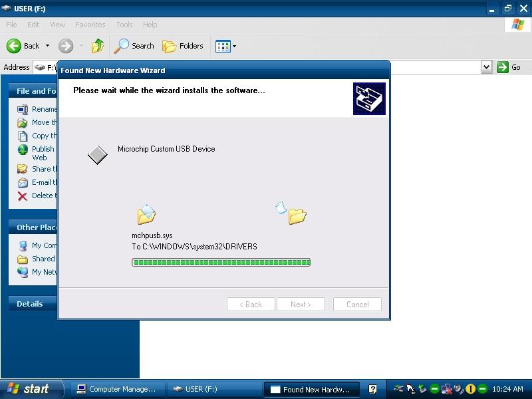Collapse the File and Folder Tasks section
The image size is (532, 399).
[x=33, y=91]
